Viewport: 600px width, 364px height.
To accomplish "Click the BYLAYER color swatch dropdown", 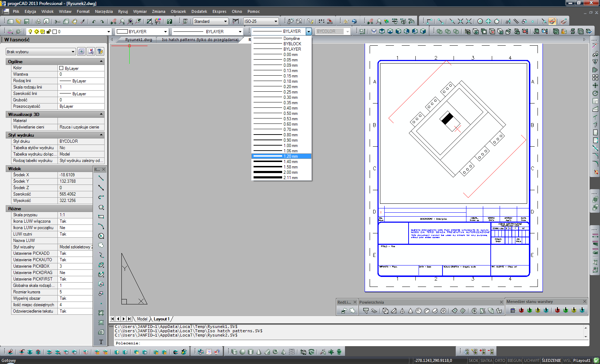I will [x=142, y=31].
